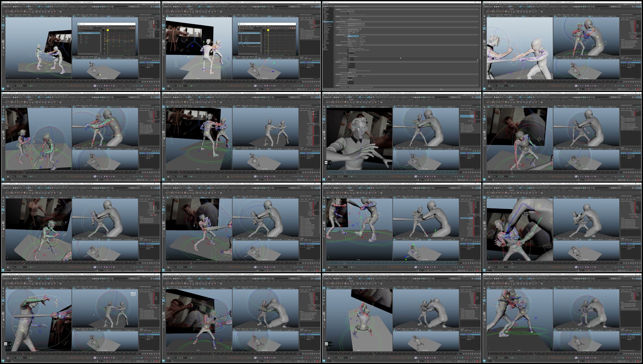The image size is (643, 364).
Task: Open the Default tangent weight dropdown in Preferences
Action: pos(354,29)
